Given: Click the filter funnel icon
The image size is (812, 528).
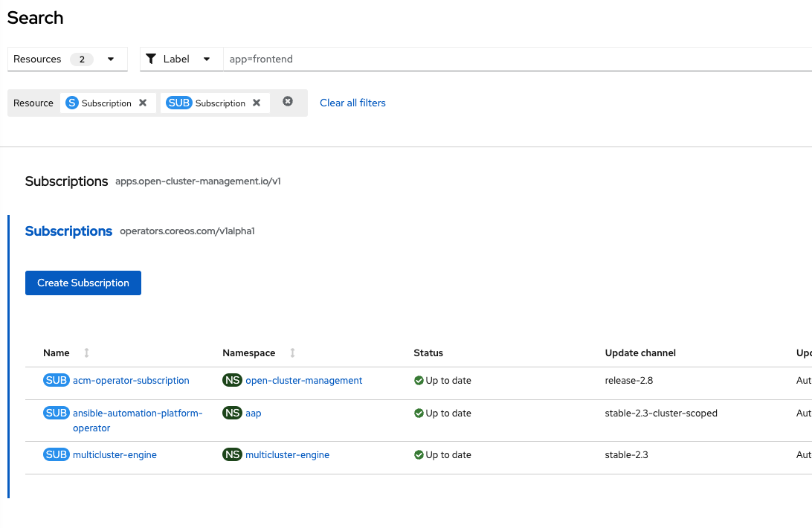Looking at the screenshot, I should coord(151,59).
